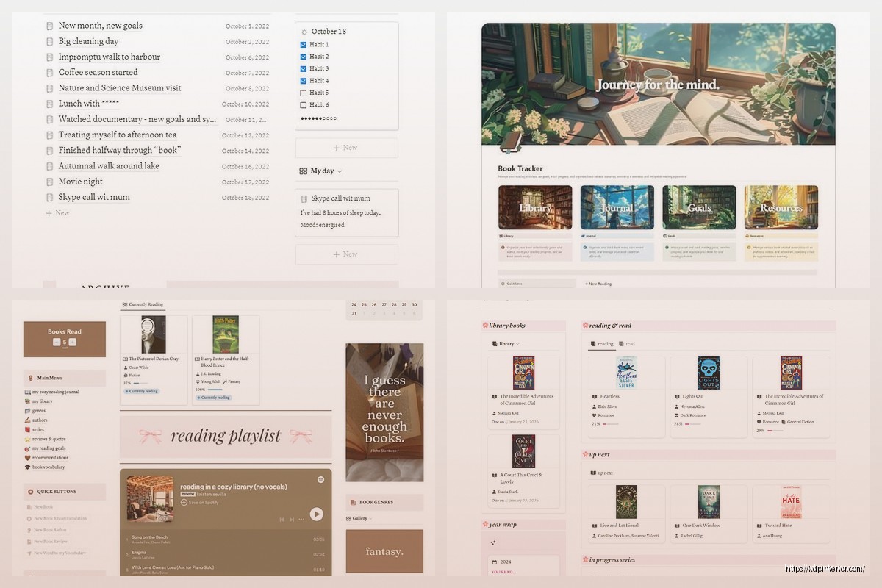This screenshot has height=588, width=882.
Task: Check the Habit 5 checkbox
Action: (304, 93)
